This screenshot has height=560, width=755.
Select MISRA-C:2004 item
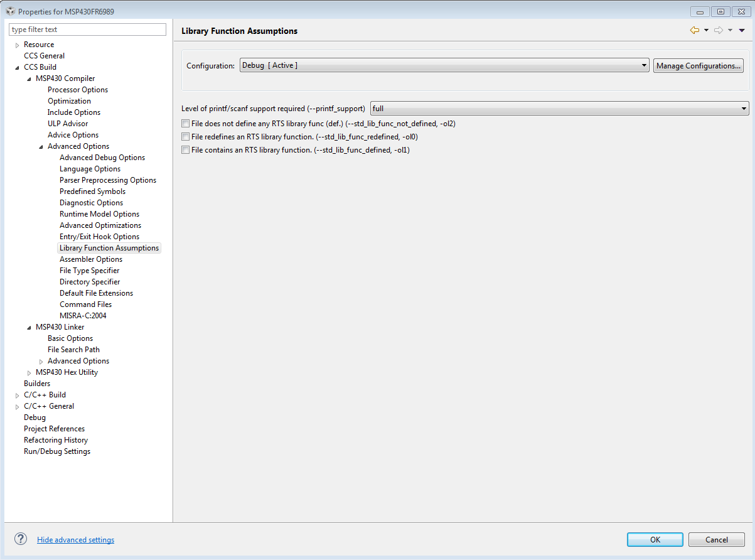click(83, 316)
